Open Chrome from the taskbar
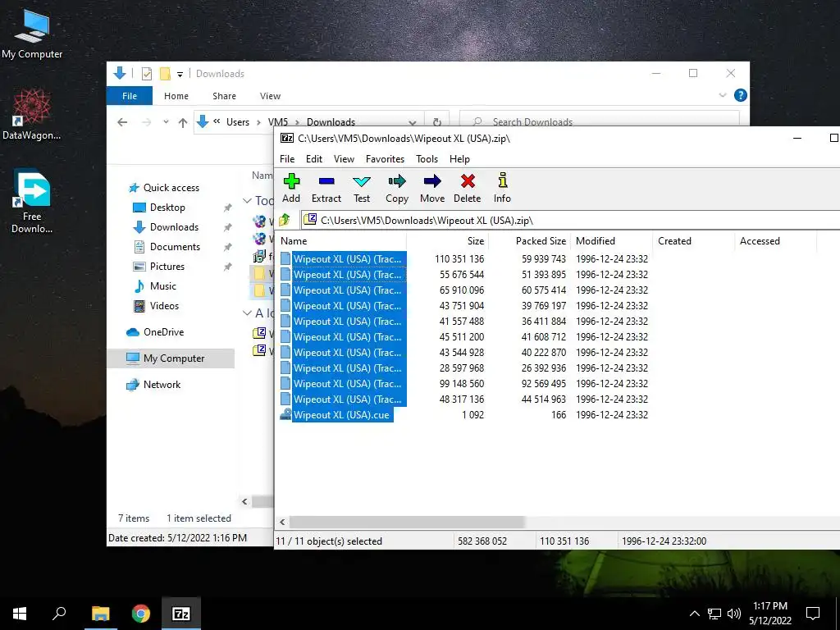Image resolution: width=840 pixels, height=630 pixels. tap(141, 614)
